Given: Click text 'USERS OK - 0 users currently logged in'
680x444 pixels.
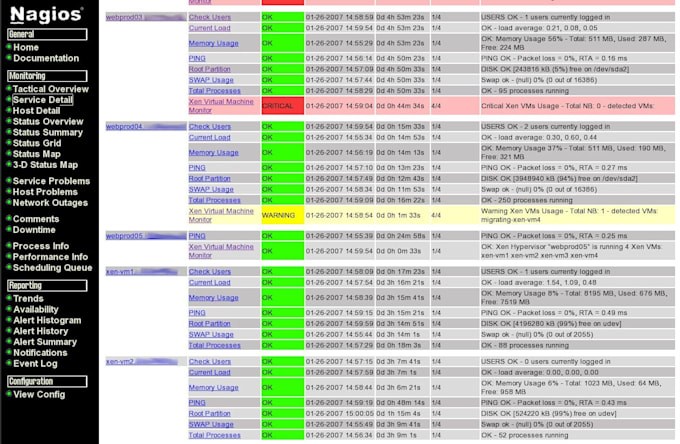Looking at the screenshot, I should coord(546,361).
